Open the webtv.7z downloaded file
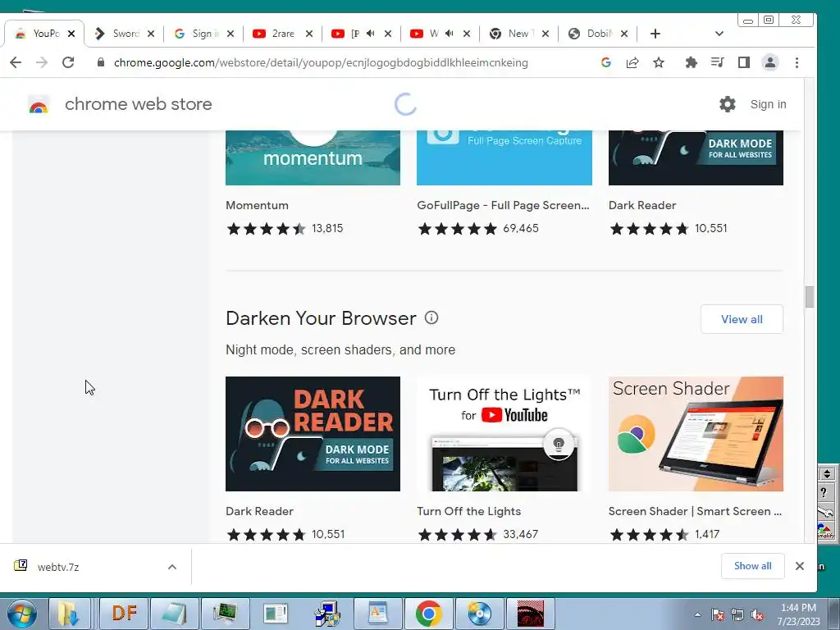 coord(58,567)
